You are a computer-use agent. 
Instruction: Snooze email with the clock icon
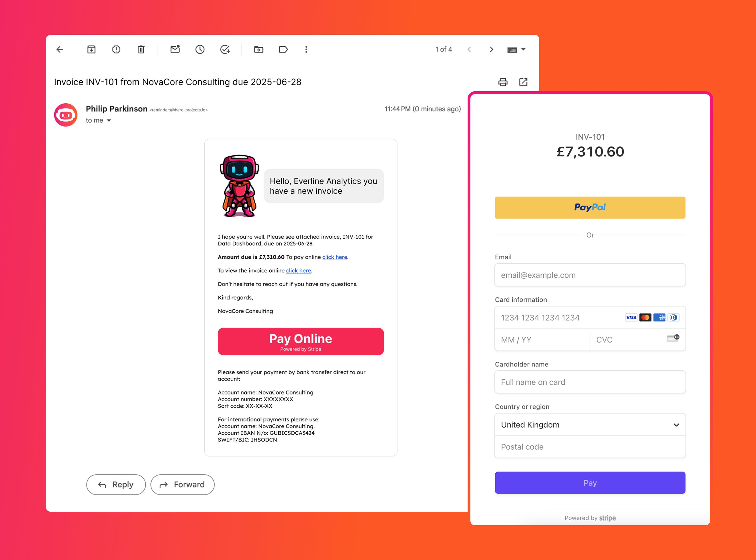(x=200, y=50)
